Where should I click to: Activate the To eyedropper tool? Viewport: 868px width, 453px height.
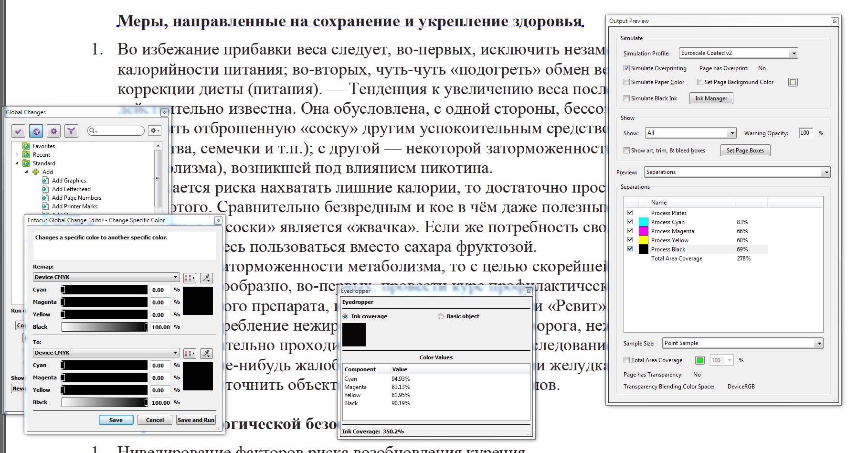(x=206, y=353)
